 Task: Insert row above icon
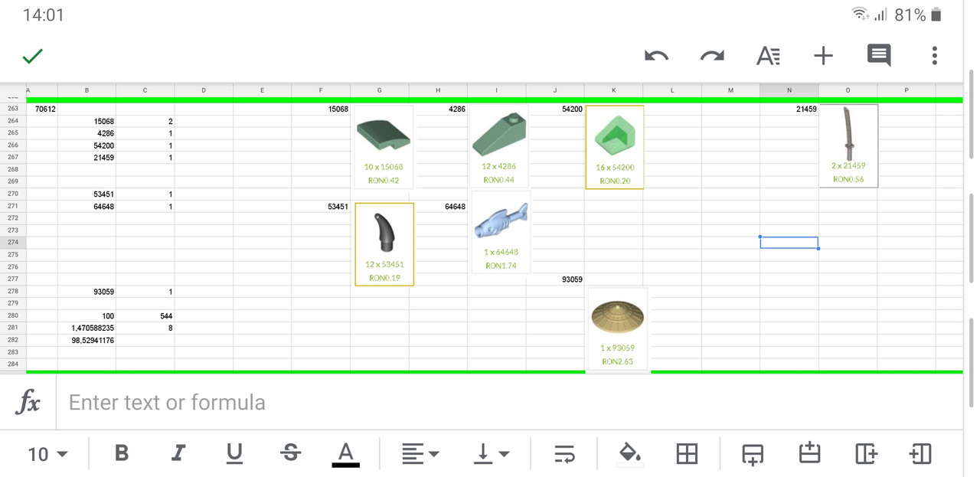809,453
